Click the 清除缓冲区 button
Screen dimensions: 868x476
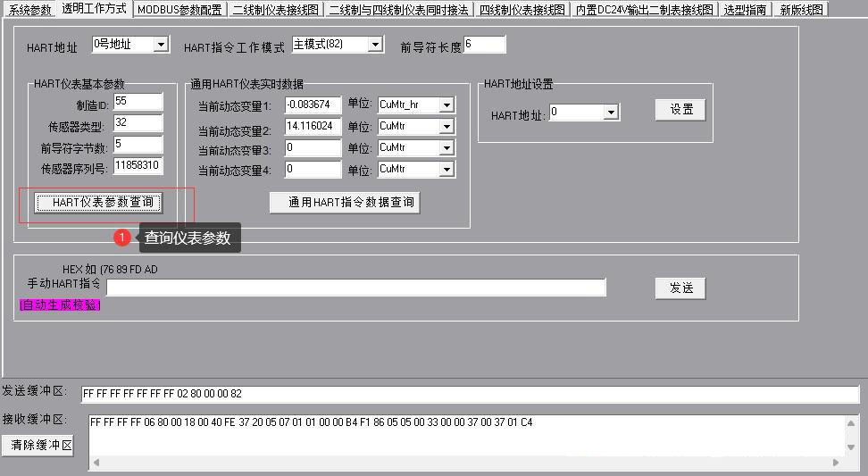coord(38,445)
